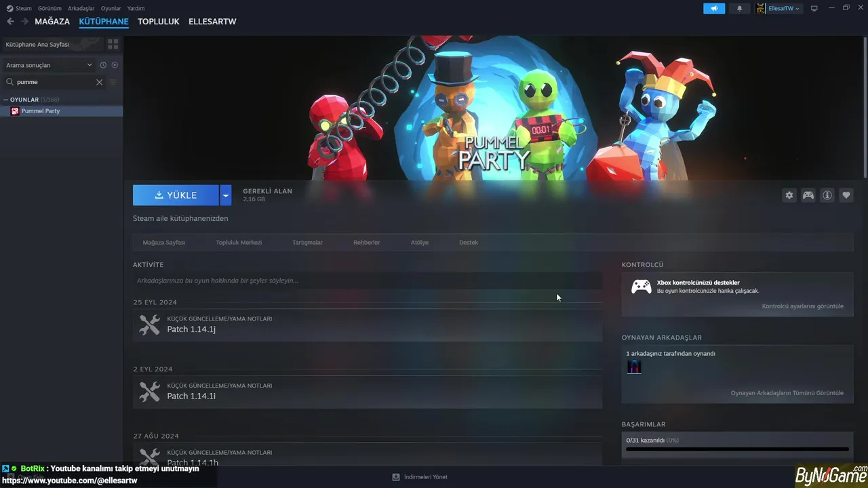868x488 pixels.
Task: Open game settings gear icon
Action: point(789,195)
